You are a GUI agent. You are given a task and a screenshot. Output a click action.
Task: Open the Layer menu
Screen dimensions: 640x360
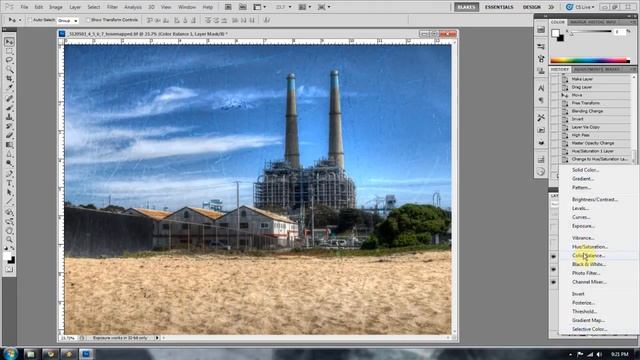(x=75, y=7)
